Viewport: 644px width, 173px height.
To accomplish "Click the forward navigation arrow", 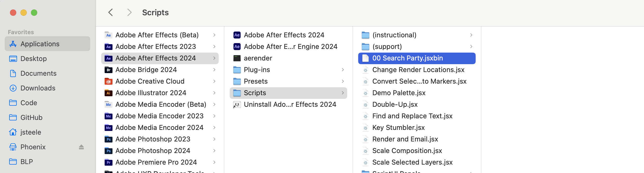I will tap(129, 12).
